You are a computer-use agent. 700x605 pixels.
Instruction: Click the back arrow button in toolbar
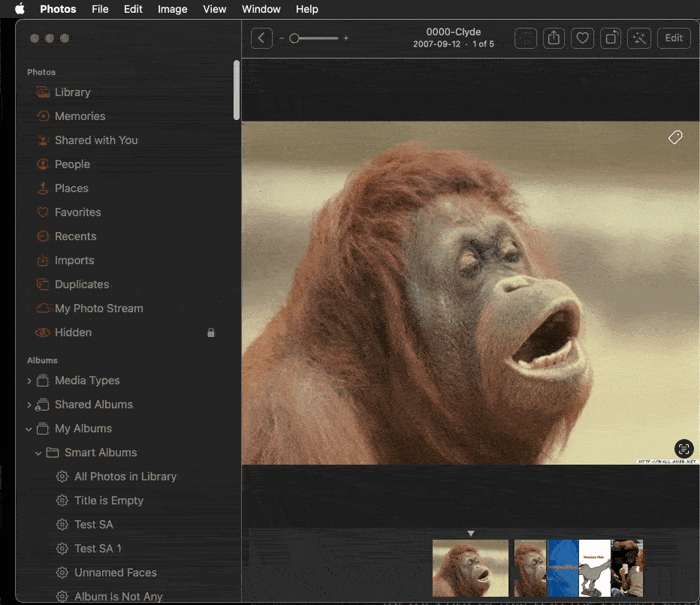pyautogui.click(x=261, y=38)
